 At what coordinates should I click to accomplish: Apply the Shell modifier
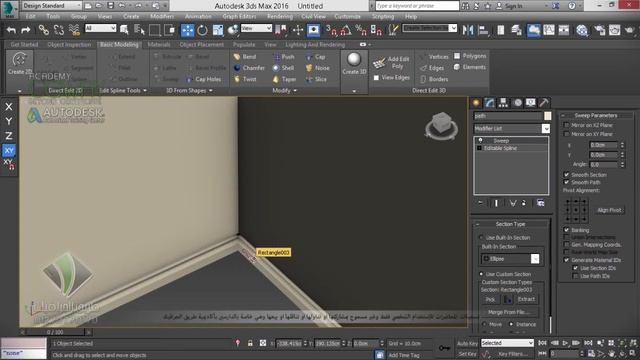[283, 68]
